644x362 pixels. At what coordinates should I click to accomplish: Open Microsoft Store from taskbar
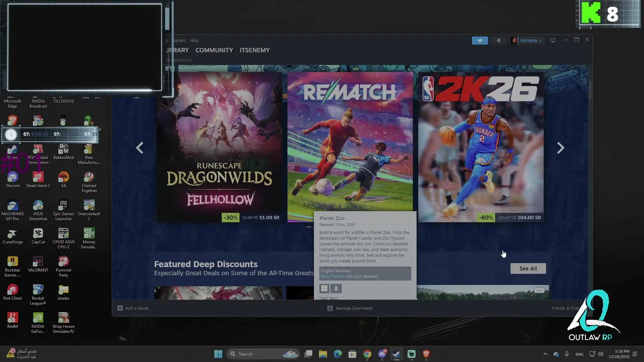[352, 354]
